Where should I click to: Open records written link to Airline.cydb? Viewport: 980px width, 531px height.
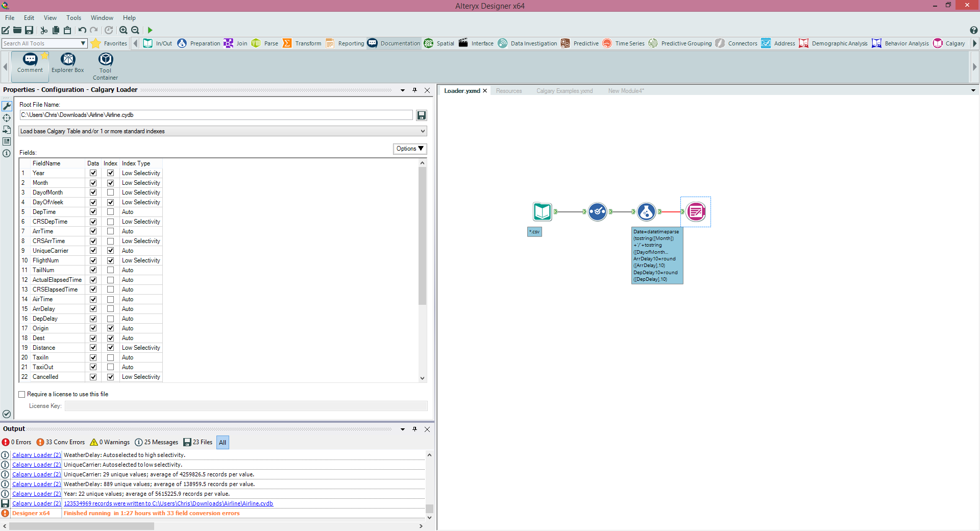pos(168,503)
